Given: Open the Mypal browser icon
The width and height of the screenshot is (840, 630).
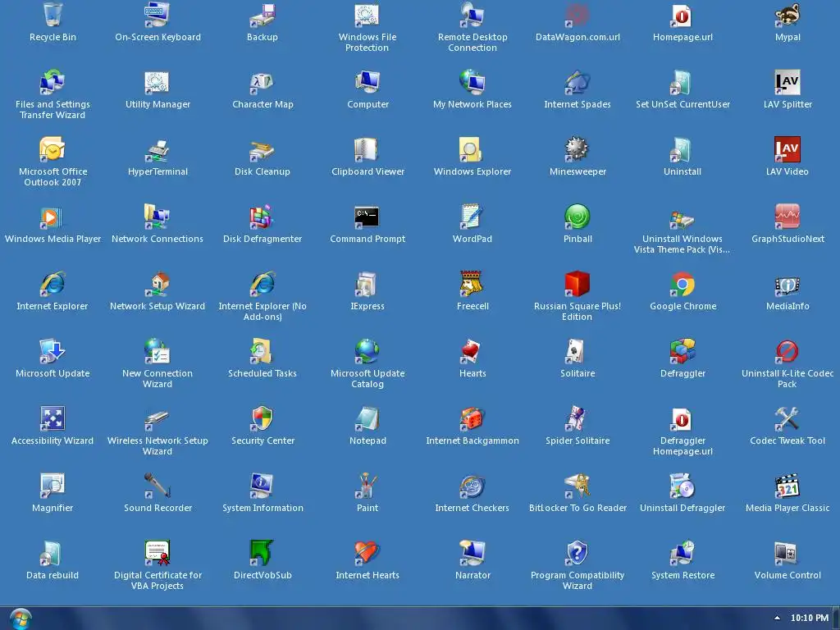Looking at the screenshot, I should click(x=787, y=15).
